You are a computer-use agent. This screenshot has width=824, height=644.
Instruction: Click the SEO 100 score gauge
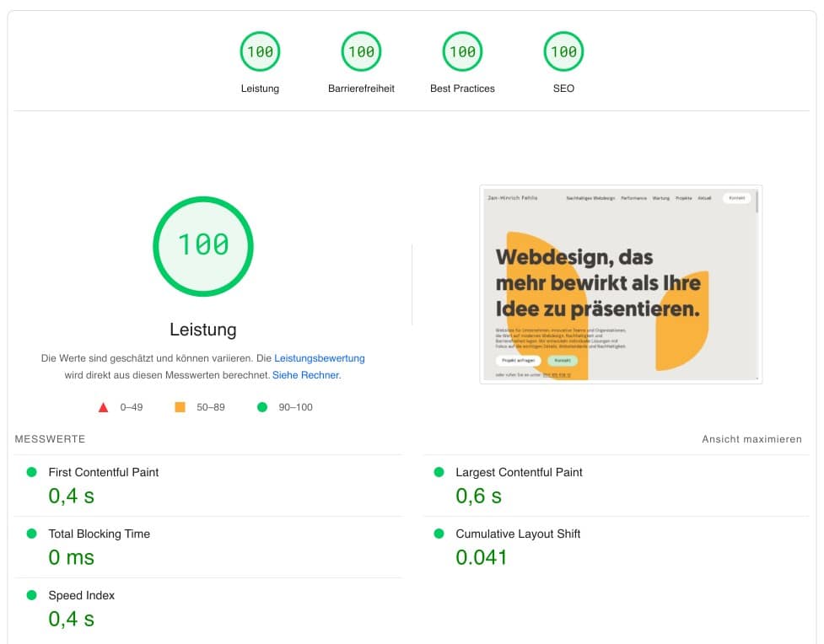click(563, 51)
